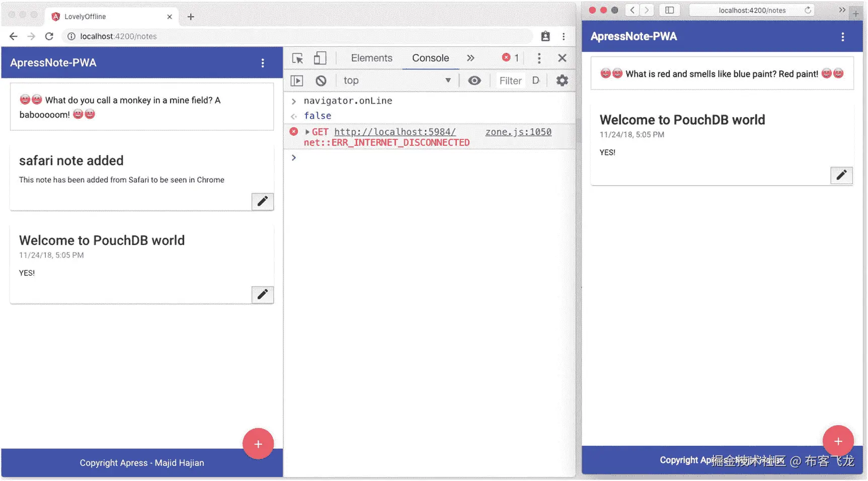The width and height of the screenshot is (868, 481).
Task: Switch to the Console tab in DevTools
Action: click(x=431, y=58)
